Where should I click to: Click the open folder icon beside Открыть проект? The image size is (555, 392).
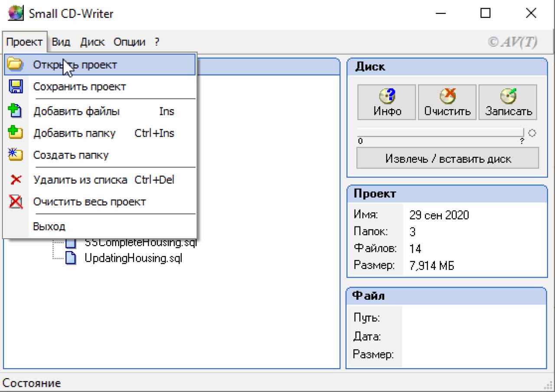point(15,65)
